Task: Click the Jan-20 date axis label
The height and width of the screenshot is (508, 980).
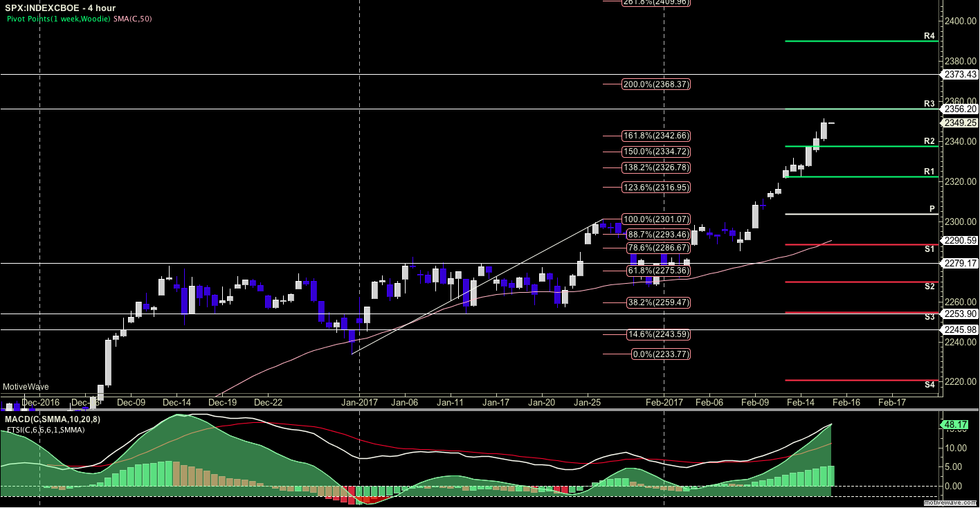Action: (x=542, y=402)
